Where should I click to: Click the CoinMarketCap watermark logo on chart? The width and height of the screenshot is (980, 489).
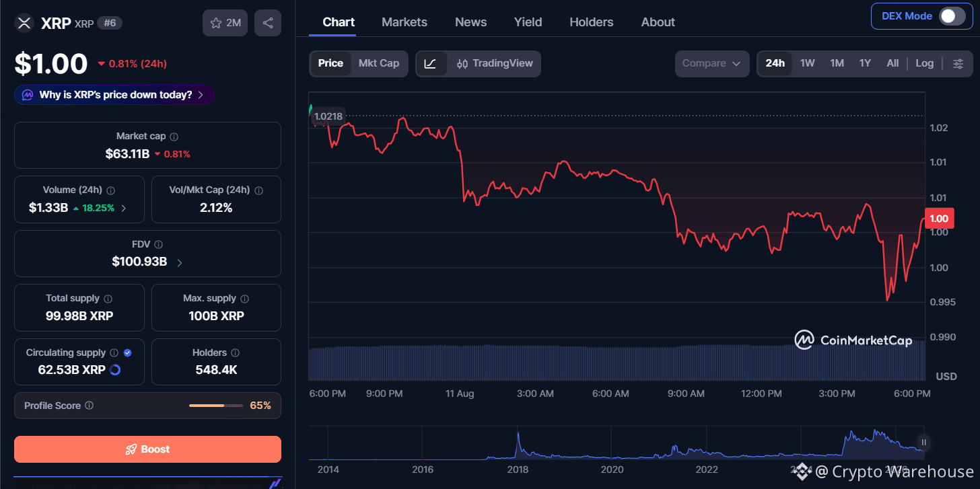pos(853,340)
